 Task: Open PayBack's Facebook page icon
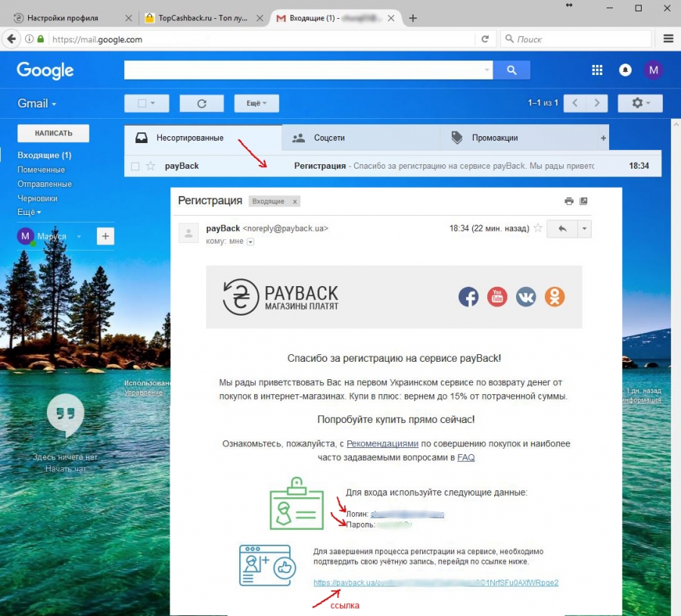point(468,297)
